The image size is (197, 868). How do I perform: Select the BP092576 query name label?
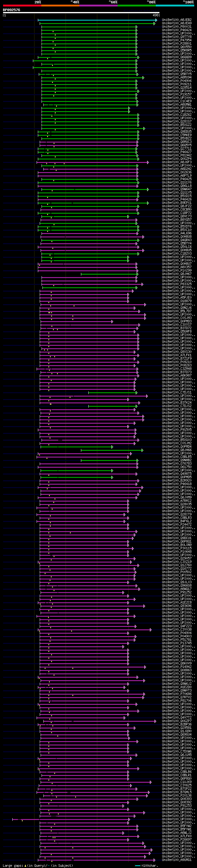click(x=11, y=10)
